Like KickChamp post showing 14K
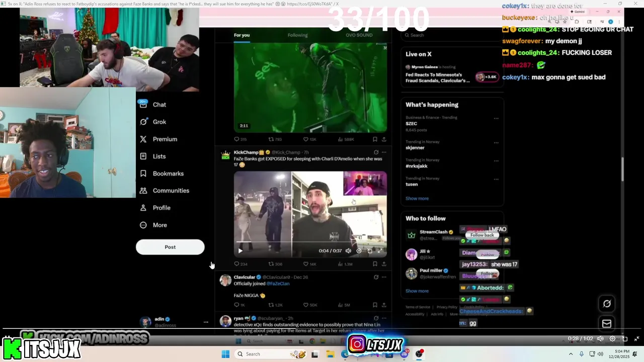The height and width of the screenshot is (362, 644). 309,264
